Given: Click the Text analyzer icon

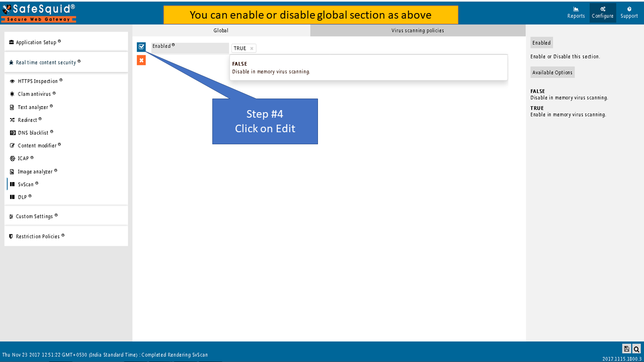Looking at the screenshot, I should (x=13, y=107).
